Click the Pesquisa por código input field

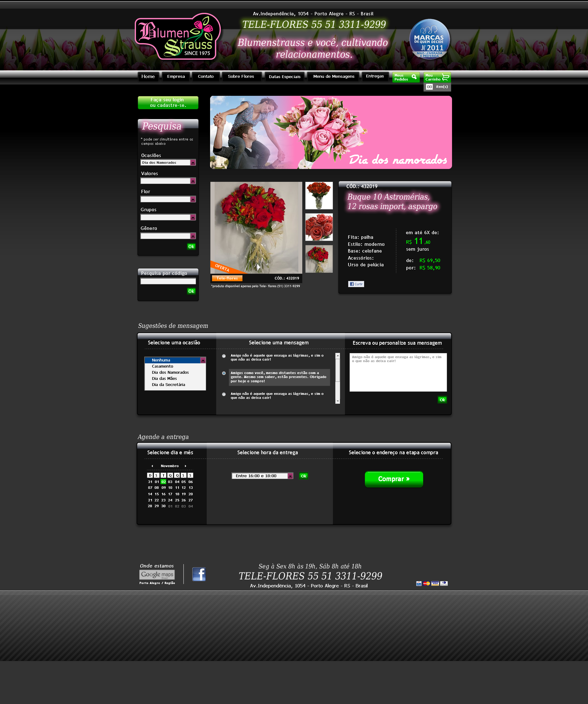click(x=168, y=281)
